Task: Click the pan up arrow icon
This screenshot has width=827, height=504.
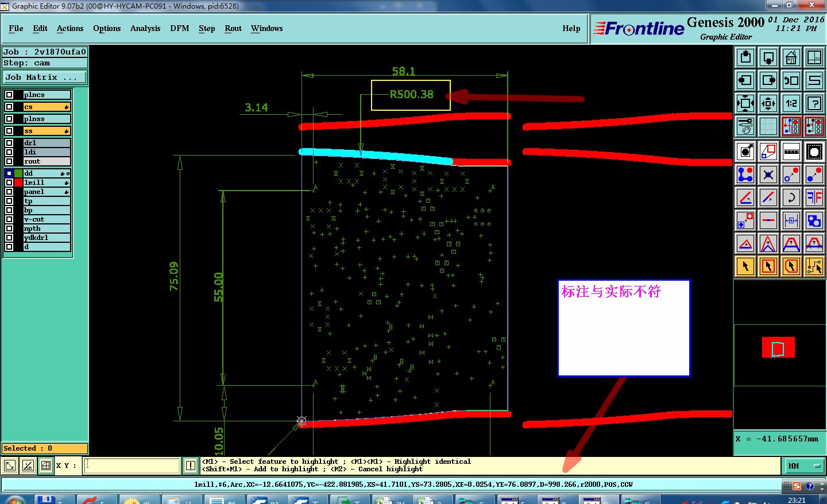Action: coord(745,57)
